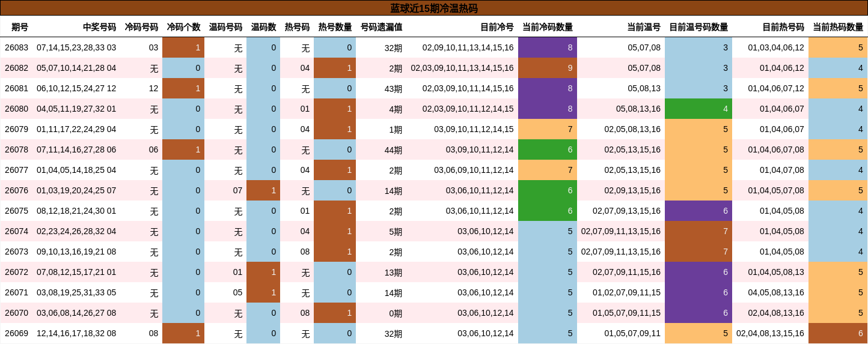The width and height of the screenshot is (868, 344).
Task: Select the 期号 column header
Action: pos(20,27)
